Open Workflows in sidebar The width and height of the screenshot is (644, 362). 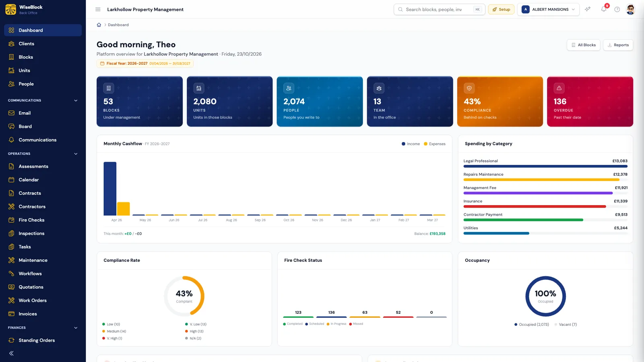click(43, 274)
